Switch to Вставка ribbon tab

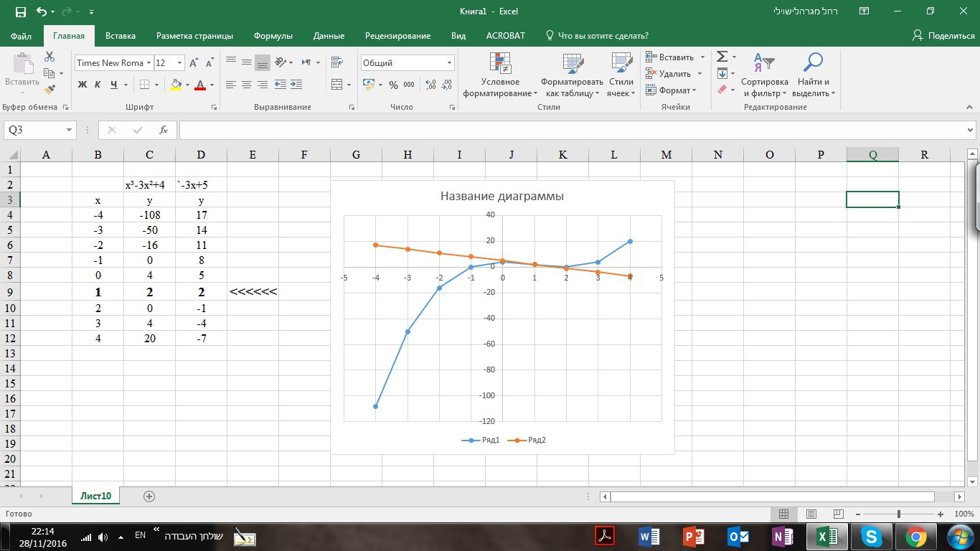click(121, 35)
